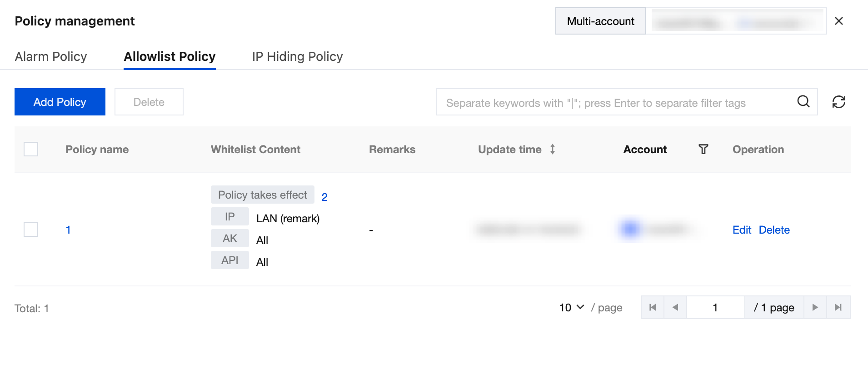
Task: Focus the keyword search field
Action: tap(614, 103)
